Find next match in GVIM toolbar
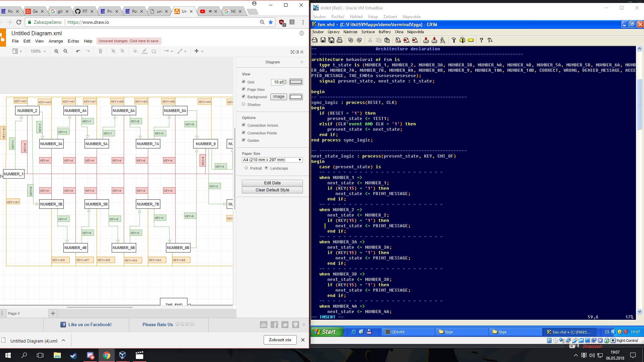This screenshot has height=362, width=644. pyautogui.click(x=407, y=40)
